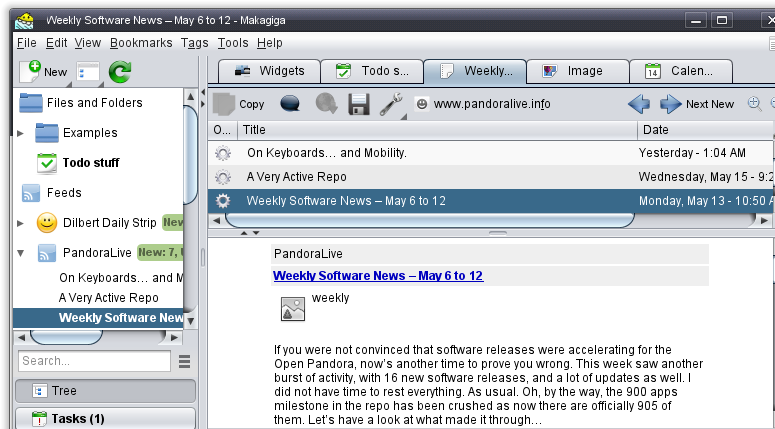Click the Files and Folders folder icon
Image resolution: width=775 pixels, height=429 pixels.
click(x=31, y=103)
